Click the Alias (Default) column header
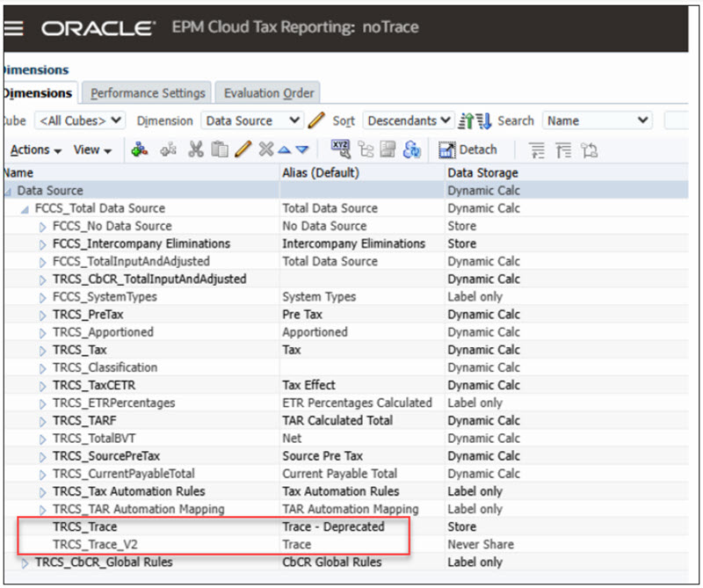The height and width of the screenshot is (588, 703). (x=362, y=172)
